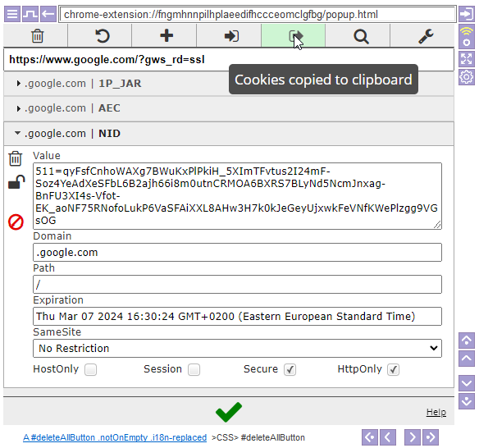Click the purple up chevron icon
Image resolution: width=479 pixels, height=448 pixels.
(467, 359)
